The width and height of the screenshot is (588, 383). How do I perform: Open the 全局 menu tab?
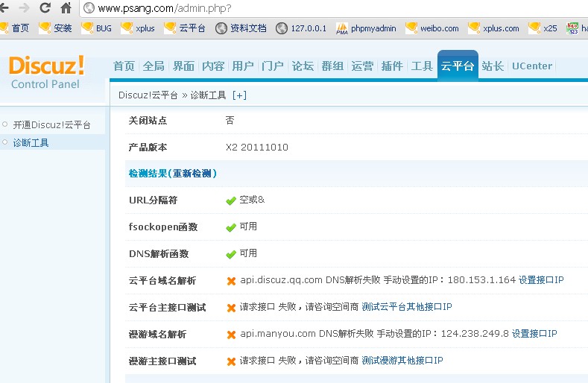tap(154, 66)
